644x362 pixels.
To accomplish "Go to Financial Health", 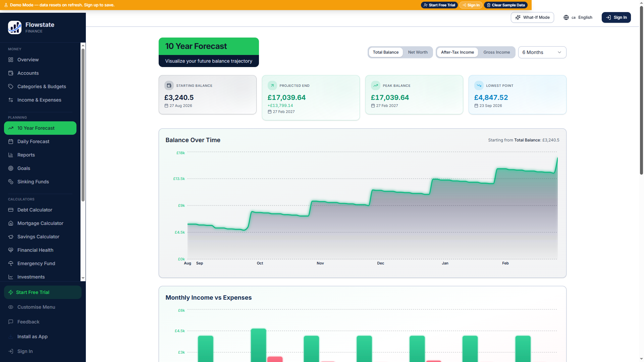I will pos(40,250).
